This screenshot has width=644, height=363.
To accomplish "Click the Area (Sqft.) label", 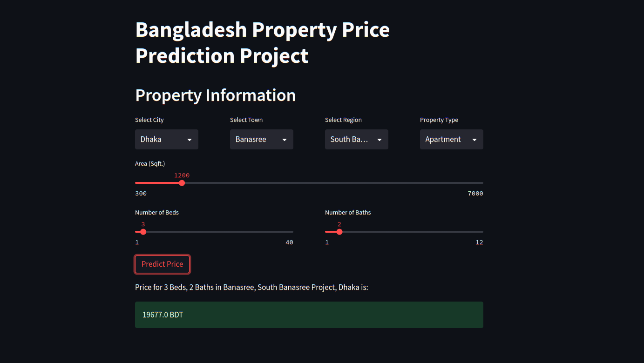I will 150,163.
